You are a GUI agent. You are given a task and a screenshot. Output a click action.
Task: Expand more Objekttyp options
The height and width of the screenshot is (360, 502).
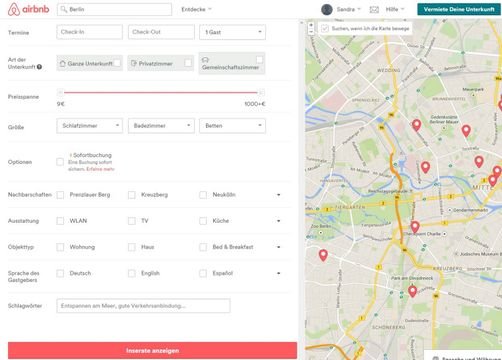coord(279,247)
